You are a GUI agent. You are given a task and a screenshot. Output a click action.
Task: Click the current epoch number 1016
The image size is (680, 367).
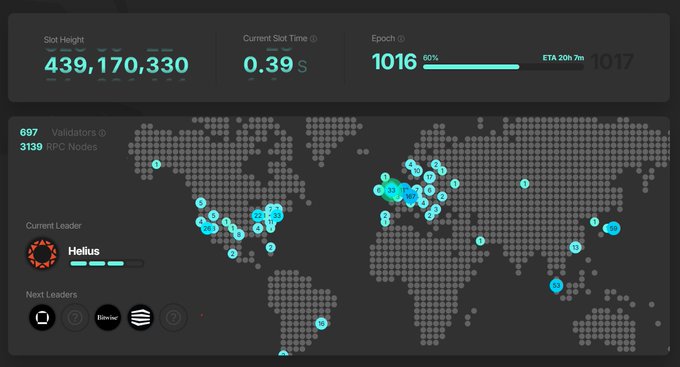coord(394,62)
